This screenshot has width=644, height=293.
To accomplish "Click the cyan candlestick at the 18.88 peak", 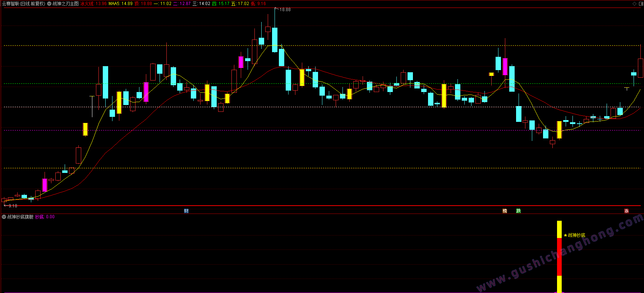I will (275, 40).
